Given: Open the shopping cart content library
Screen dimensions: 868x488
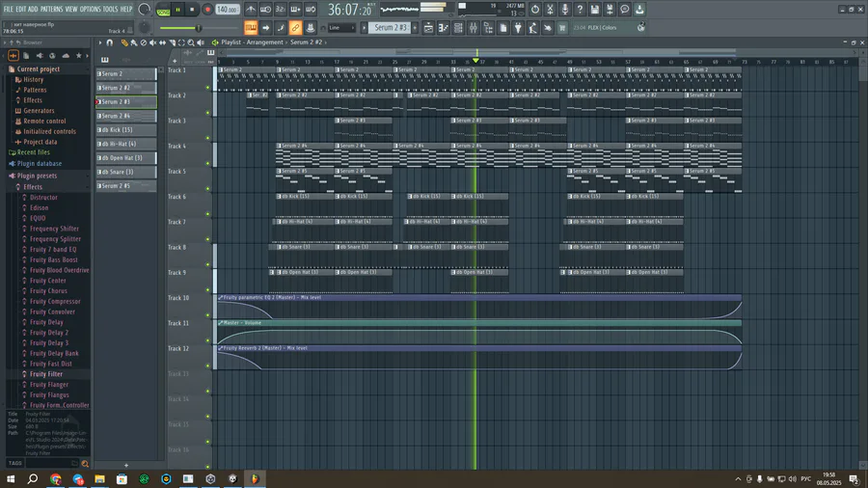Looking at the screenshot, I should point(562,28).
